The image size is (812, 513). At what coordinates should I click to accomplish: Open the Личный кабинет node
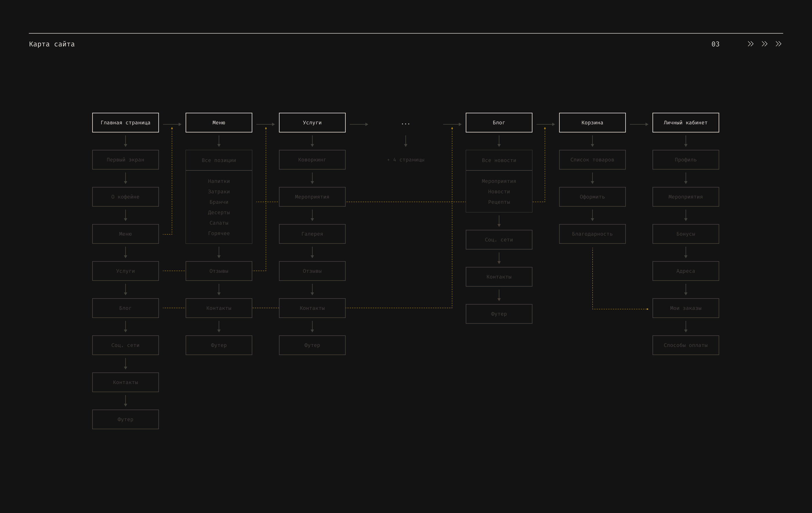tap(686, 123)
